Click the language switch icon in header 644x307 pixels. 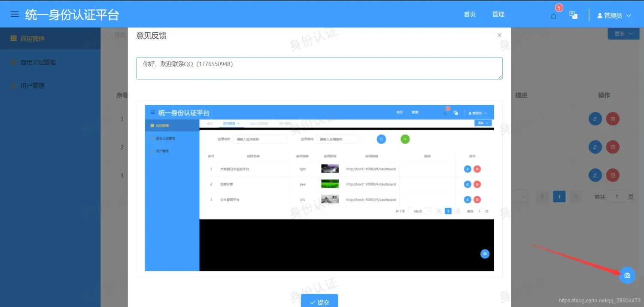[573, 15]
